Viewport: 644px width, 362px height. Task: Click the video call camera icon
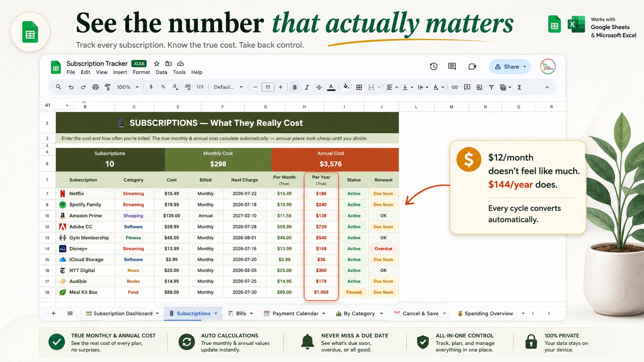pyautogui.click(x=472, y=67)
